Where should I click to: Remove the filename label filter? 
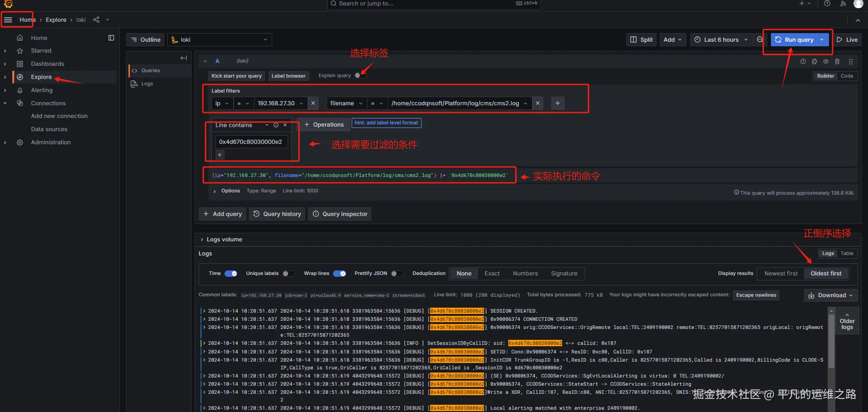[538, 103]
